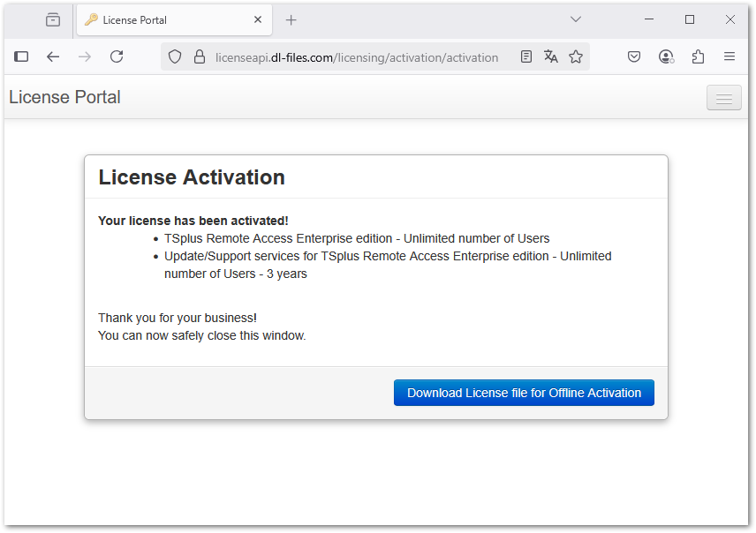
Task: Open the Firefox account menu
Action: [666, 56]
